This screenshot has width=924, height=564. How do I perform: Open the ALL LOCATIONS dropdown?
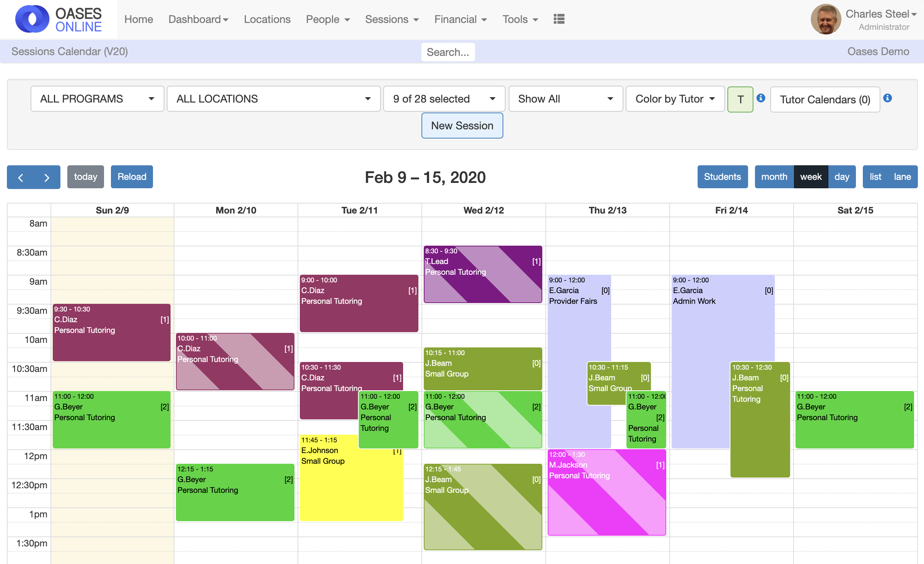coord(273,99)
